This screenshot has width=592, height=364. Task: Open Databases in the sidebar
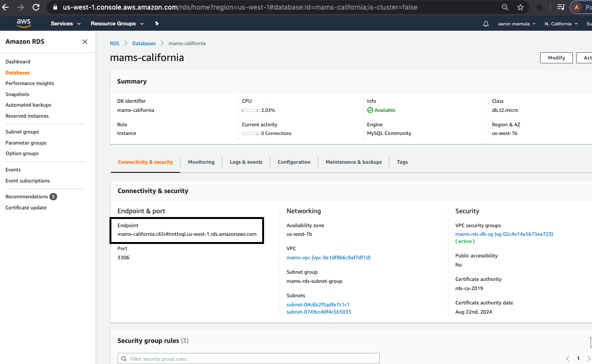pyautogui.click(x=17, y=73)
